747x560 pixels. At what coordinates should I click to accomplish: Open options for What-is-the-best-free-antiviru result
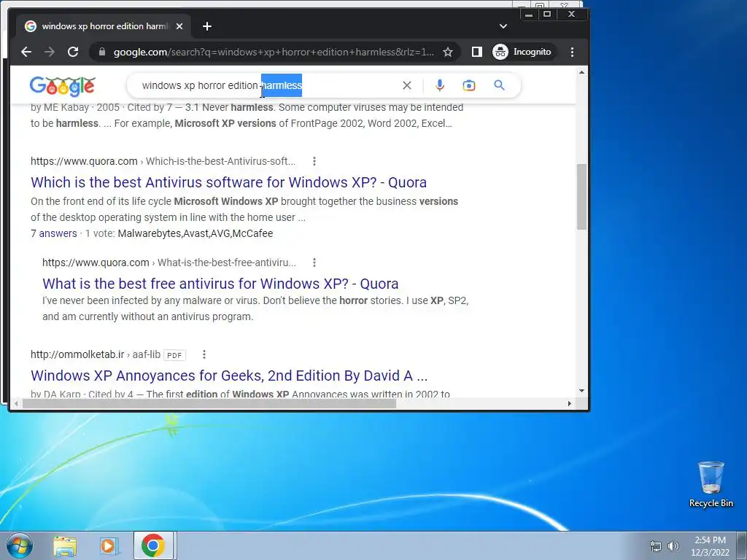click(314, 262)
